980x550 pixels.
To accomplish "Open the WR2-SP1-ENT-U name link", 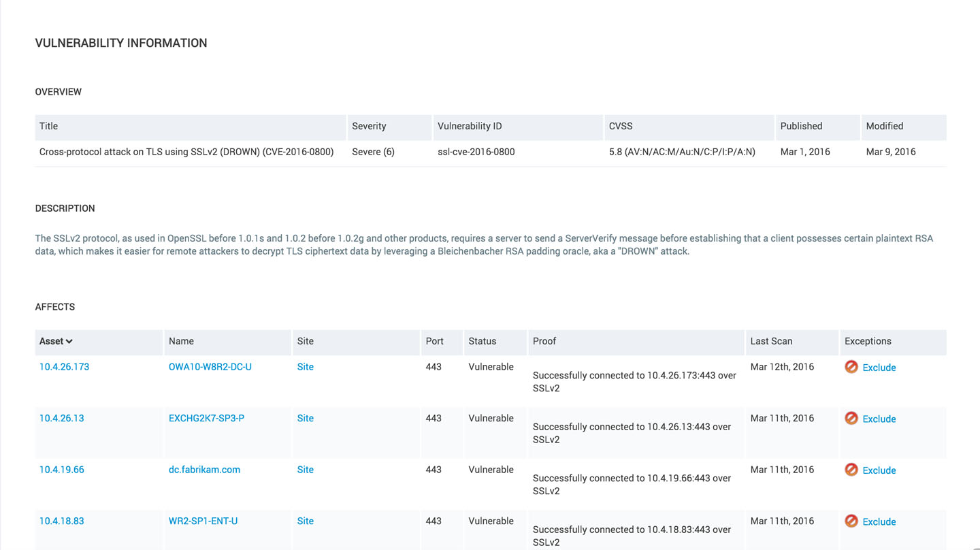I will 203,521.
